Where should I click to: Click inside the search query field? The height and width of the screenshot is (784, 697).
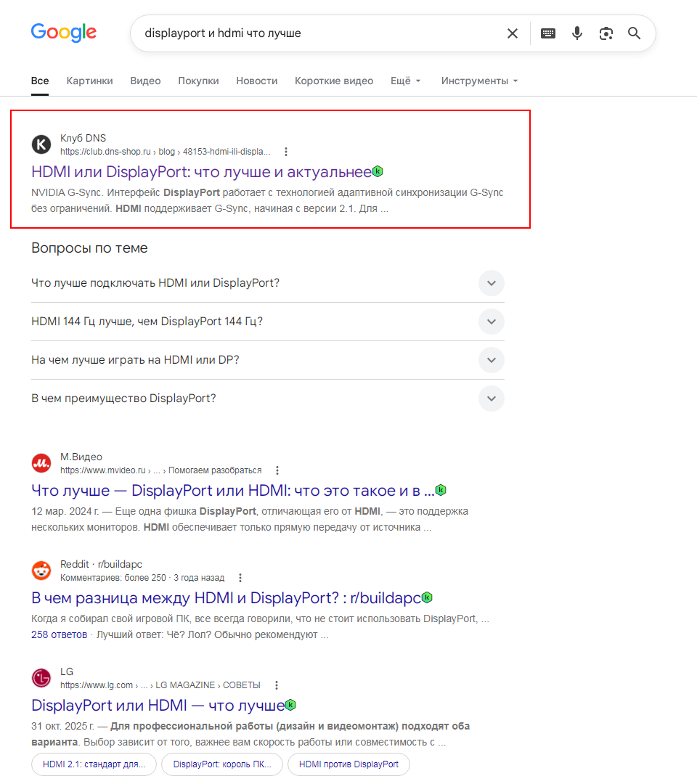point(320,33)
